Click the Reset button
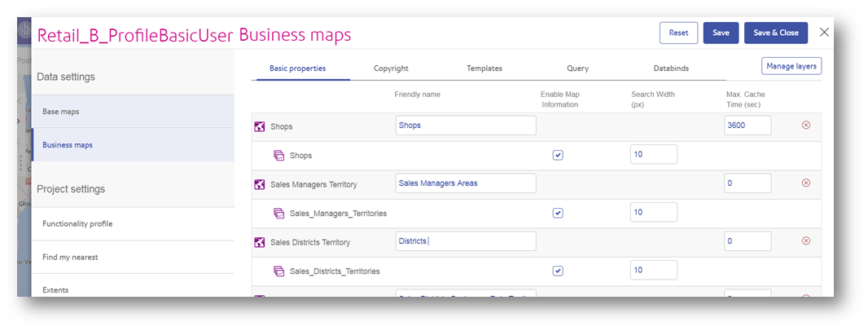This screenshot has height=331, width=868. pos(678,33)
